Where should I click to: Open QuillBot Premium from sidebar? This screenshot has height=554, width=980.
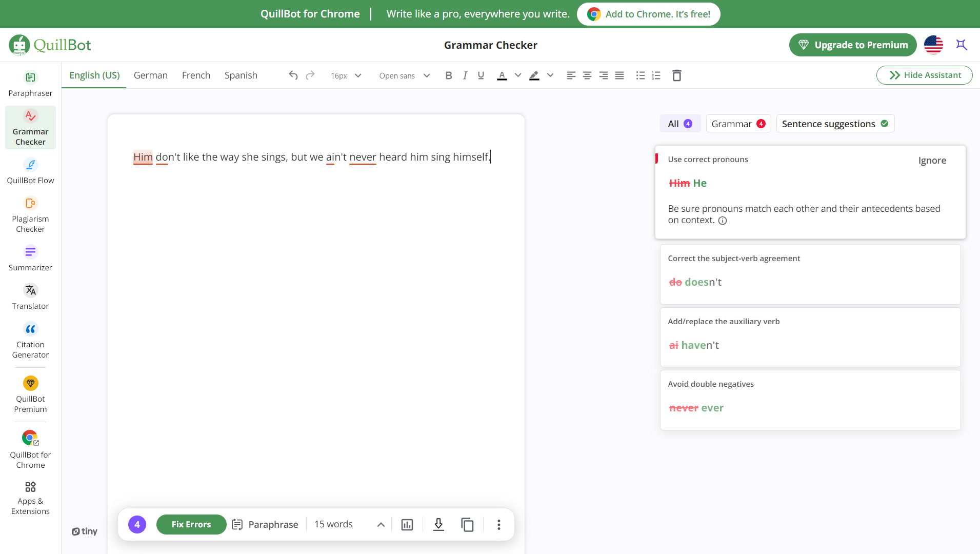(x=30, y=394)
